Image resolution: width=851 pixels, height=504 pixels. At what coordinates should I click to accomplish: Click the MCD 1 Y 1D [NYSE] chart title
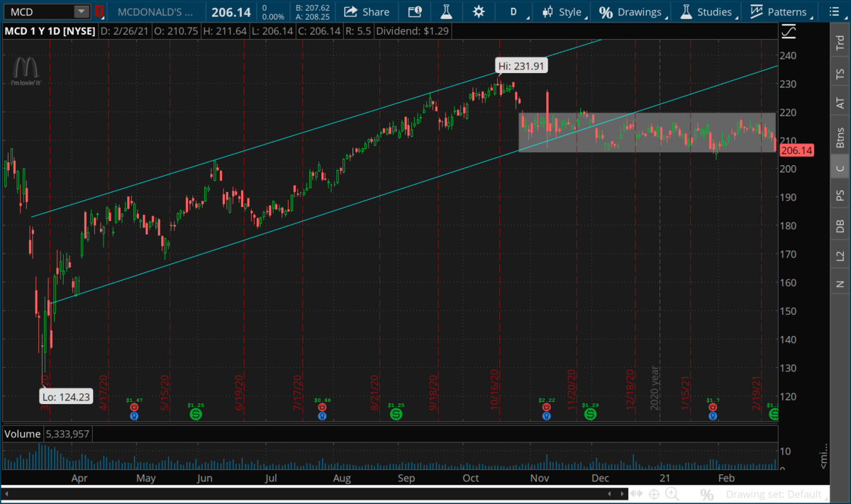point(50,31)
